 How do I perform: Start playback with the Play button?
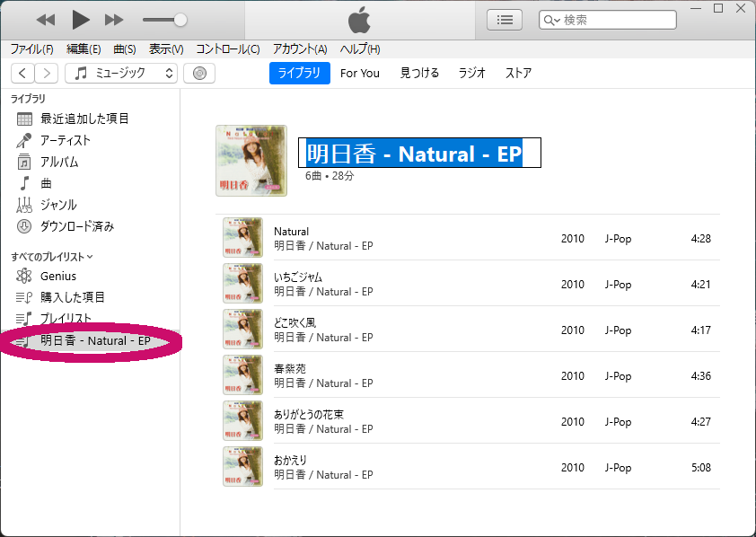click(x=81, y=20)
